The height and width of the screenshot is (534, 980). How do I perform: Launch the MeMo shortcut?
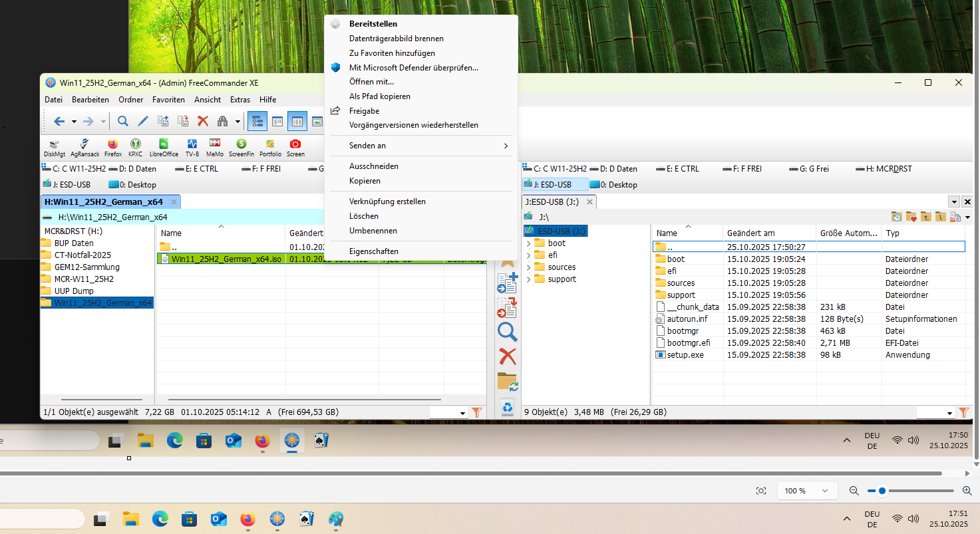(x=215, y=148)
